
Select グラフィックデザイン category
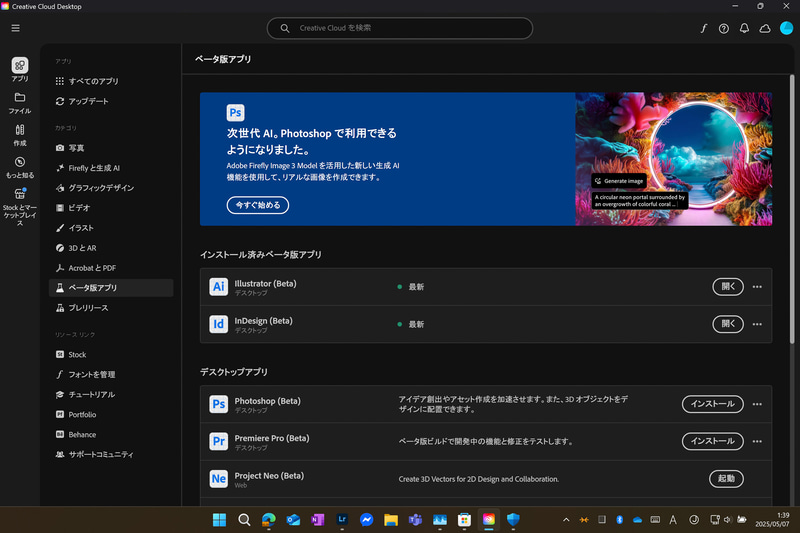point(111,188)
